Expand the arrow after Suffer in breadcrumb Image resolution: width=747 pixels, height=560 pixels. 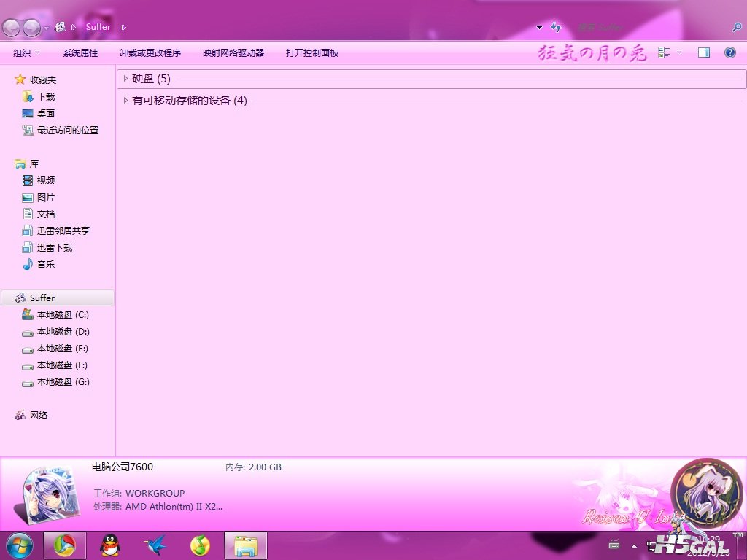tap(123, 27)
